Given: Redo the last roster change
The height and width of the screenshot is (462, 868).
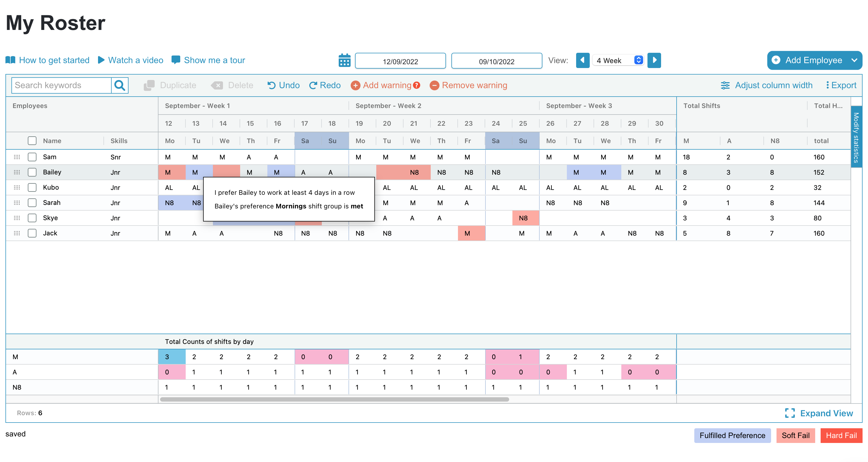Looking at the screenshot, I should (x=313, y=85).
